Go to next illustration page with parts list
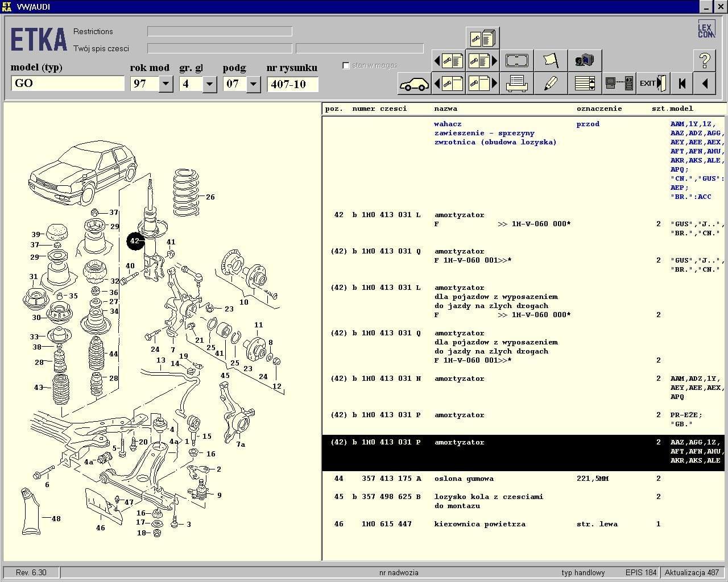The width and height of the screenshot is (728, 582). click(482, 60)
